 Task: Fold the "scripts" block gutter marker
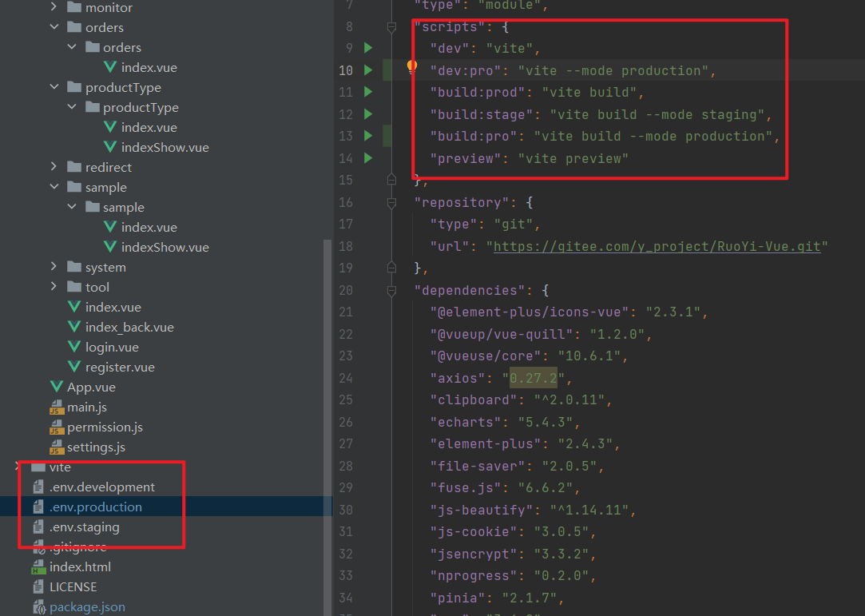(391, 26)
